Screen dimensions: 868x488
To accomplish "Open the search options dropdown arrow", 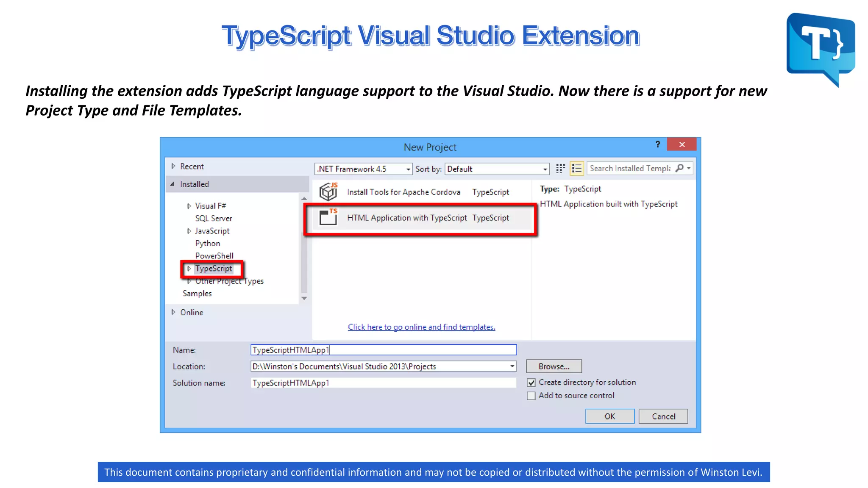I will tap(689, 168).
